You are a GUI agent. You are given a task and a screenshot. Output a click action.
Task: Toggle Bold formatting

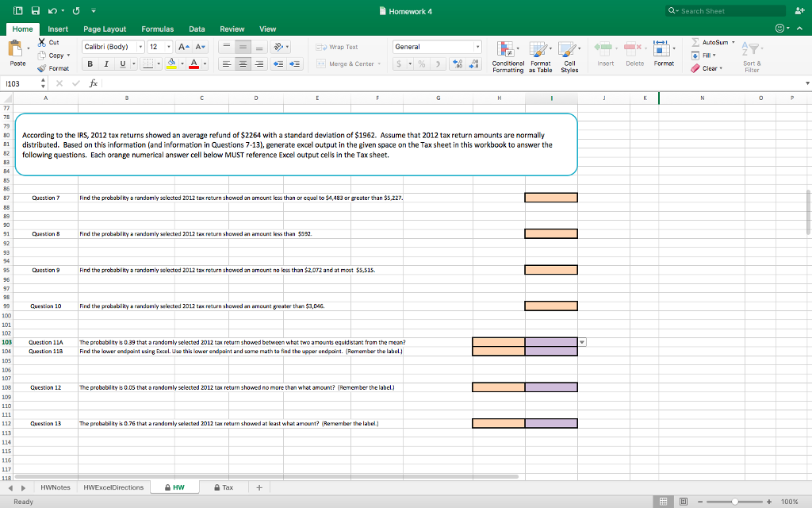[91, 63]
